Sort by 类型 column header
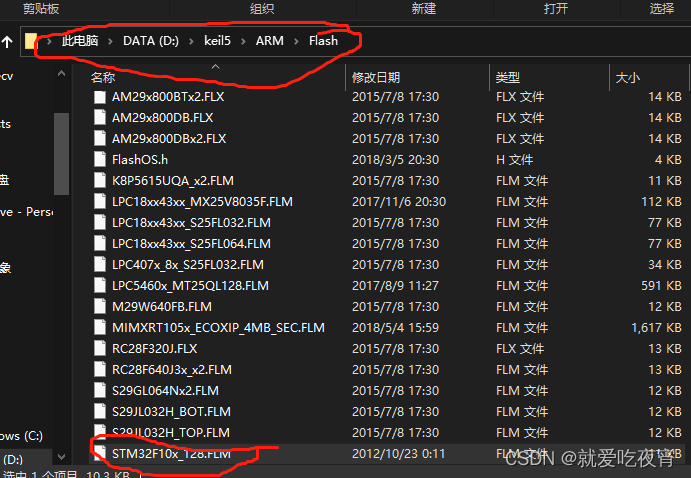This screenshot has height=478, width=691. tap(508, 78)
